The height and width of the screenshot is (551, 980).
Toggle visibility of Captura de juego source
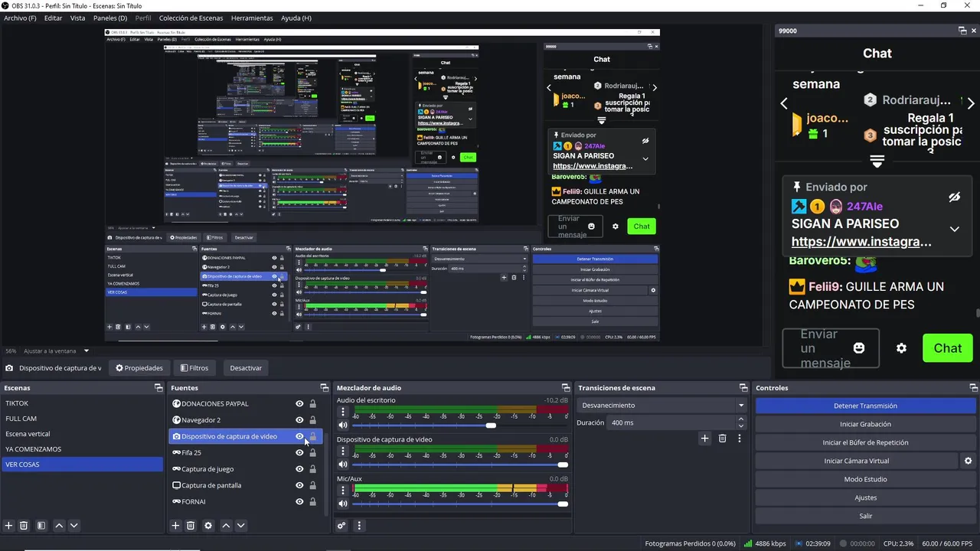pos(299,469)
